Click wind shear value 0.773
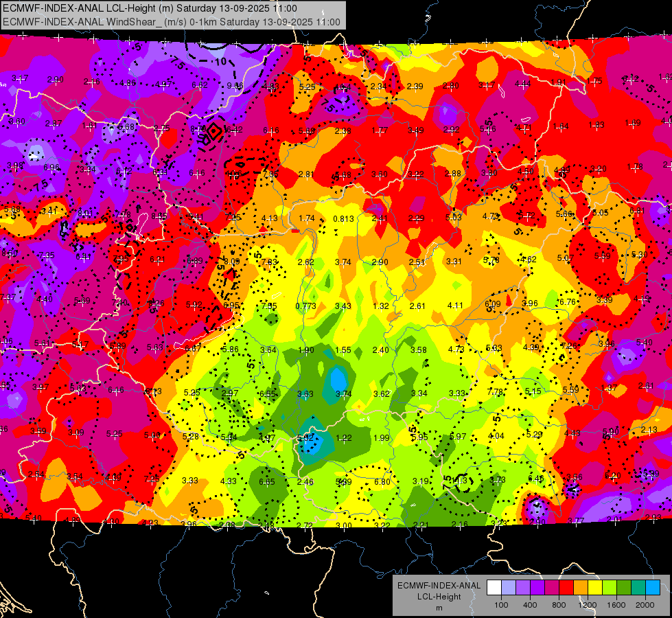This screenshot has height=618, width=672. click(306, 306)
